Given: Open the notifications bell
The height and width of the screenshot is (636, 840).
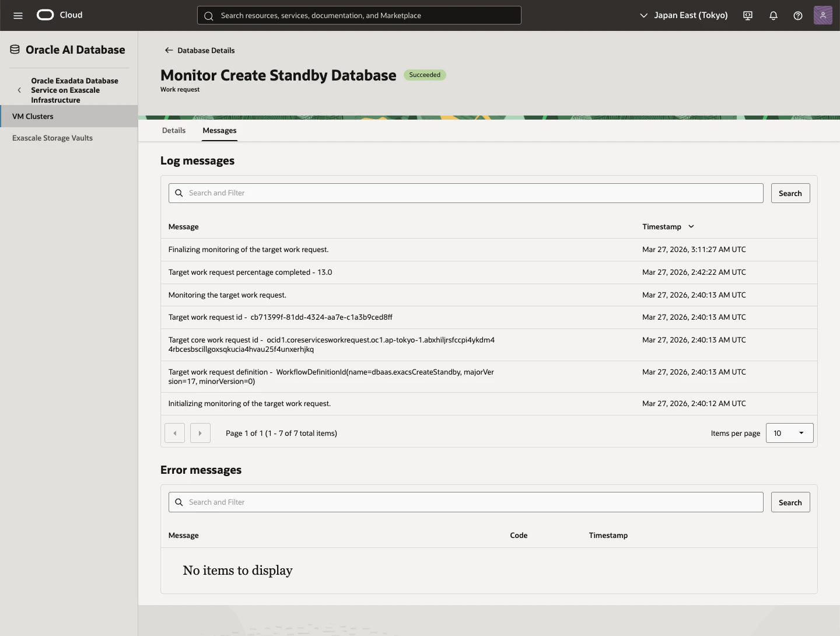Looking at the screenshot, I should pyautogui.click(x=773, y=16).
